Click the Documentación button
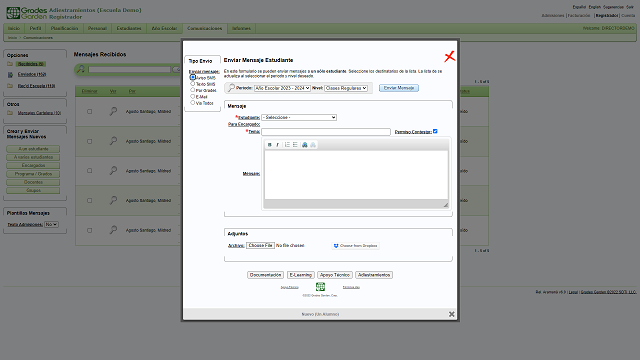Viewport: 640px width, 360px height. pyautogui.click(x=265, y=275)
